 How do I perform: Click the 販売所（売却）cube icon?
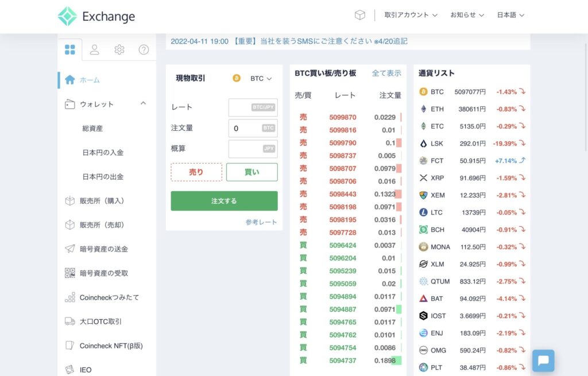click(x=69, y=224)
